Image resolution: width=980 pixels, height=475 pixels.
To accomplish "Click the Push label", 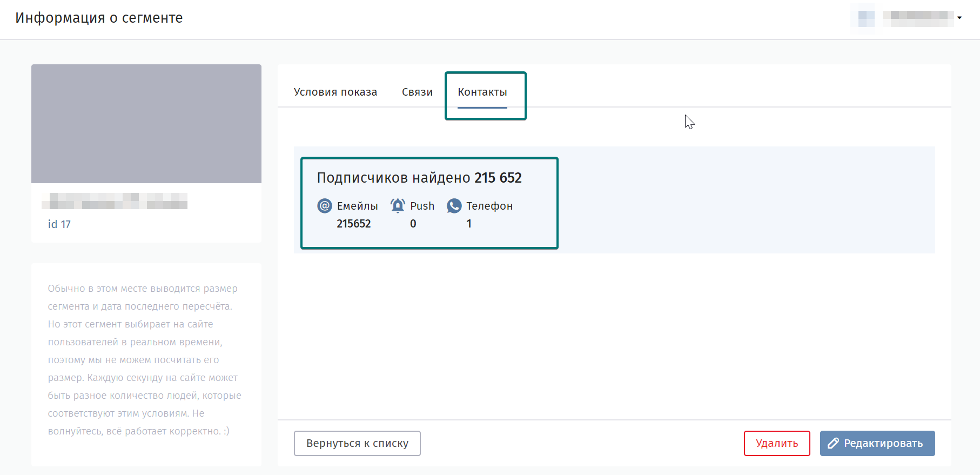I will tap(422, 206).
